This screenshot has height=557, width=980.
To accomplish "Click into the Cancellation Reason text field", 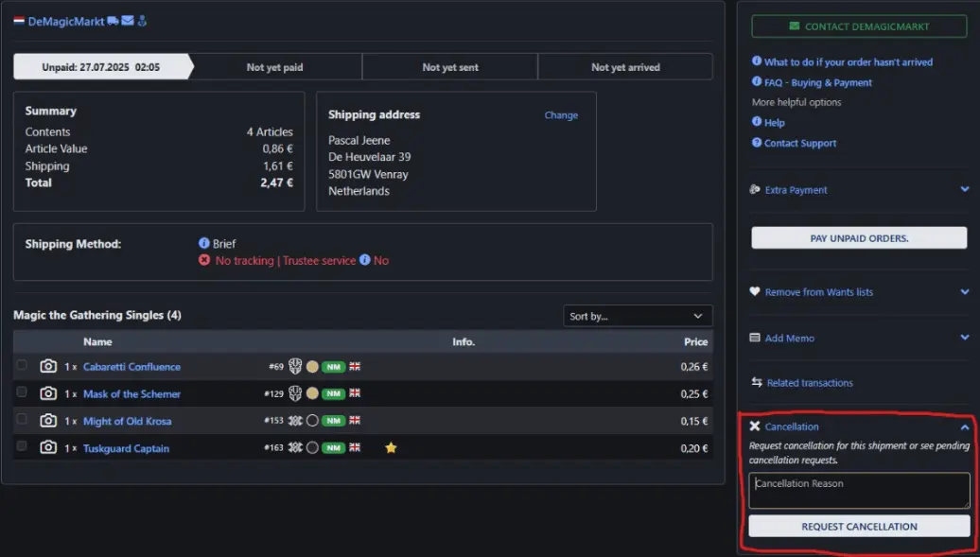I will click(858, 491).
